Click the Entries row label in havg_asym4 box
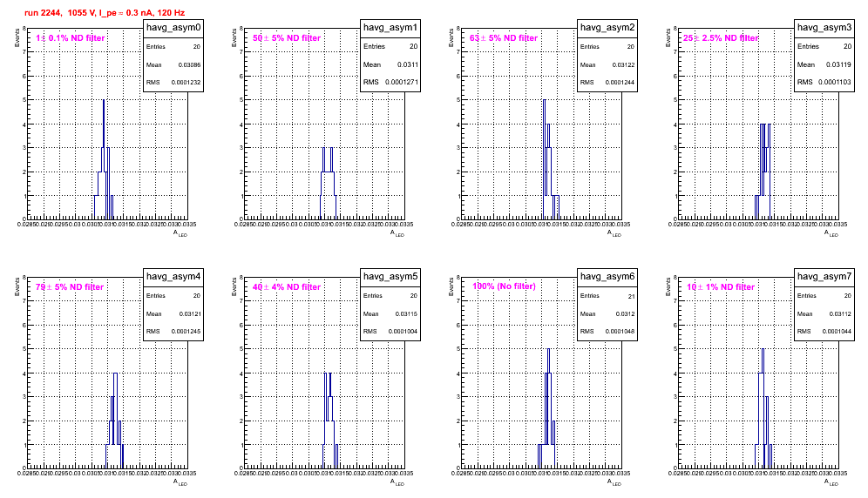Image resolution: width=868 pixels, height=498 pixels. pos(155,295)
